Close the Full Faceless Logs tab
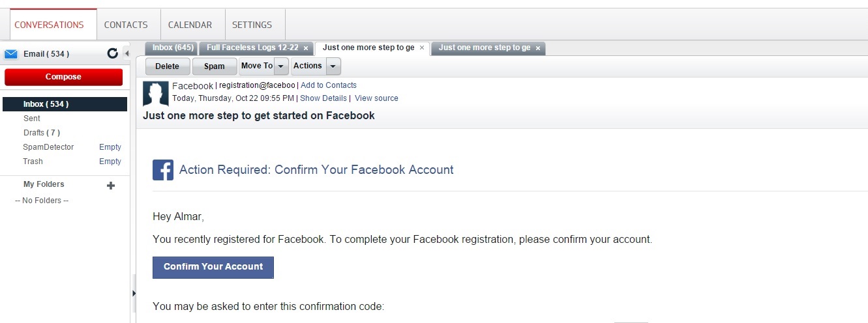 (306, 48)
